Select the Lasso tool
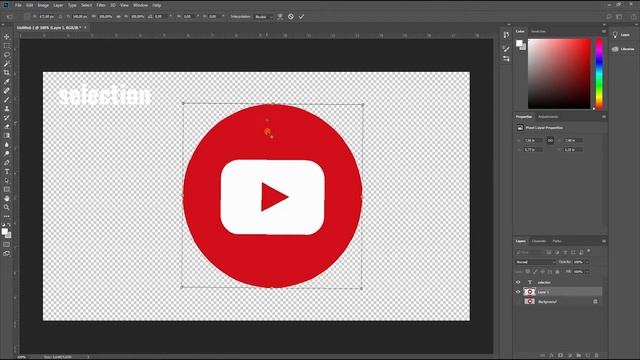 click(x=7, y=55)
